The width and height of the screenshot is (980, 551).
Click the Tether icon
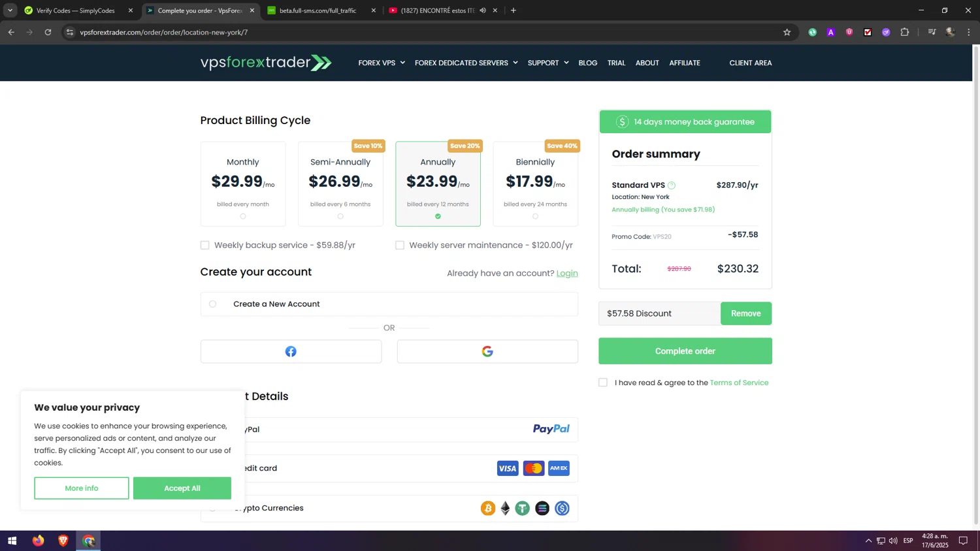click(522, 508)
